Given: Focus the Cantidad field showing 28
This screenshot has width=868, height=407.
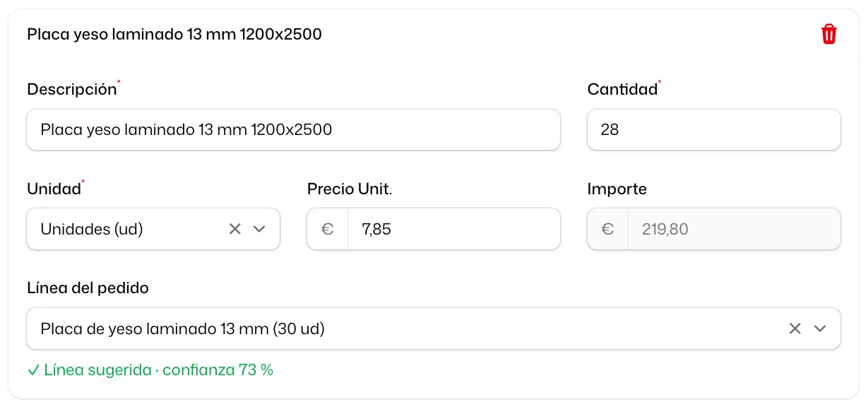Looking at the screenshot, I should pyautogui.click(x=714, y=129).
